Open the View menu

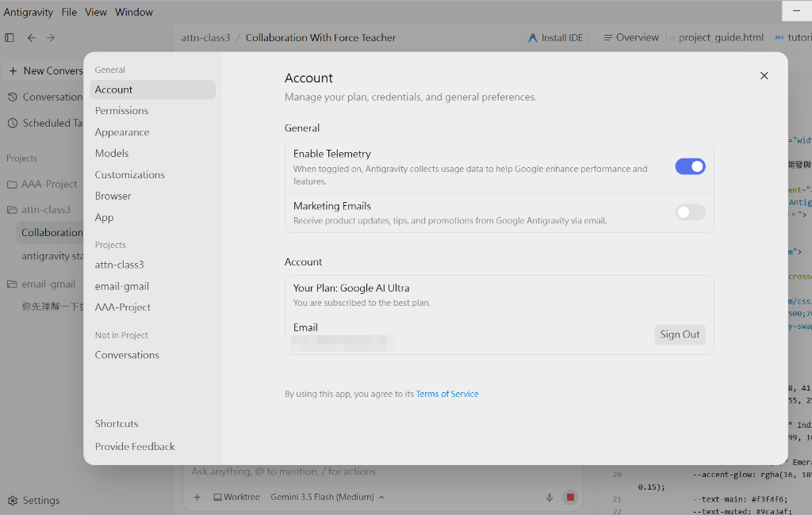[x=96, y=12]
